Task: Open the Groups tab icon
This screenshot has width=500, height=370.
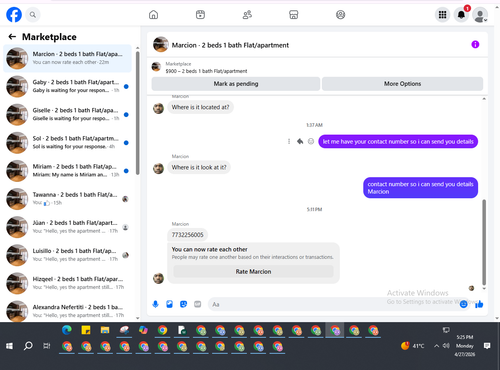Action: tap(340, 15)
